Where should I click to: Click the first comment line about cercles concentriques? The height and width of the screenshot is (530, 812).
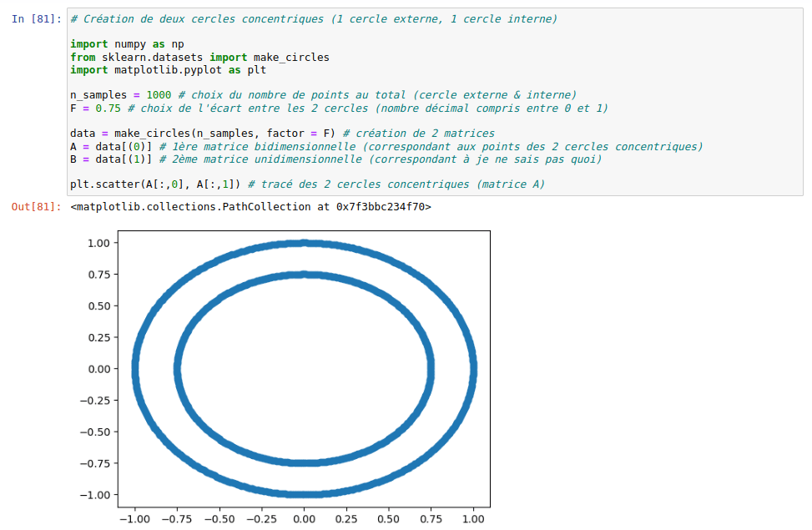(314, 19)
